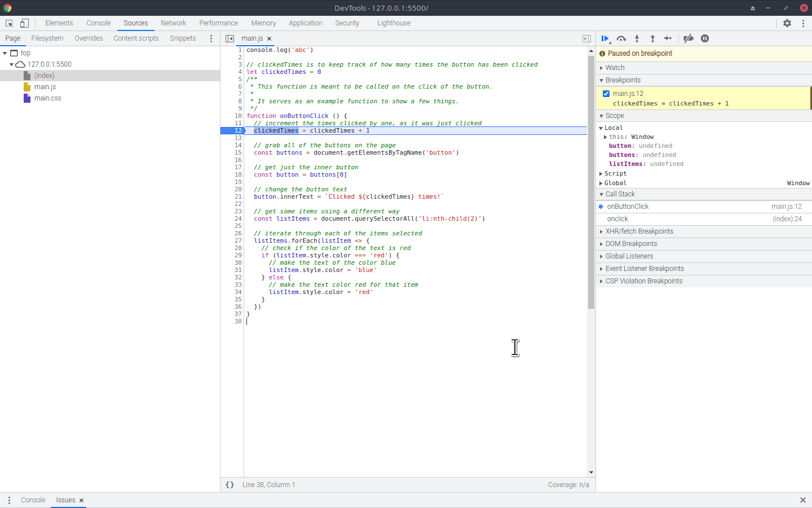Close the Issues drawer tab

pyautogui.click(x=81, y=500)
